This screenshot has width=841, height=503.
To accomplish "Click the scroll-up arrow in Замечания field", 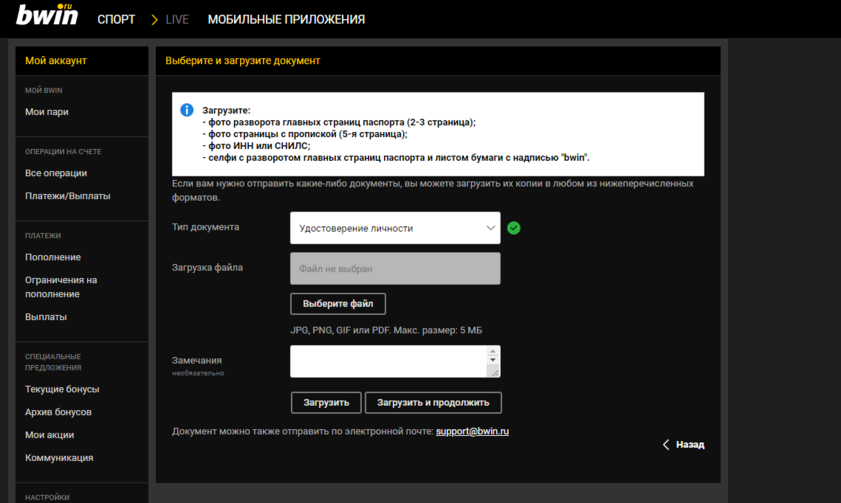I will pos(493,351).
